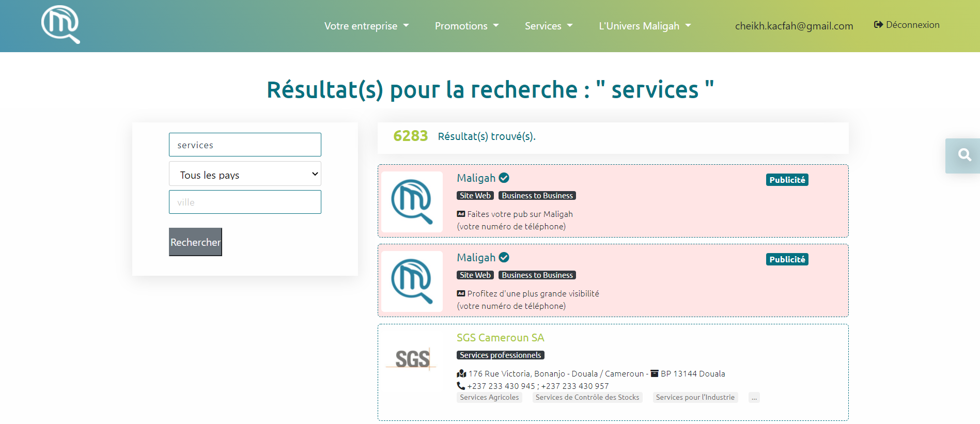Open the Tous les pays dropdown

pos(245,174)
